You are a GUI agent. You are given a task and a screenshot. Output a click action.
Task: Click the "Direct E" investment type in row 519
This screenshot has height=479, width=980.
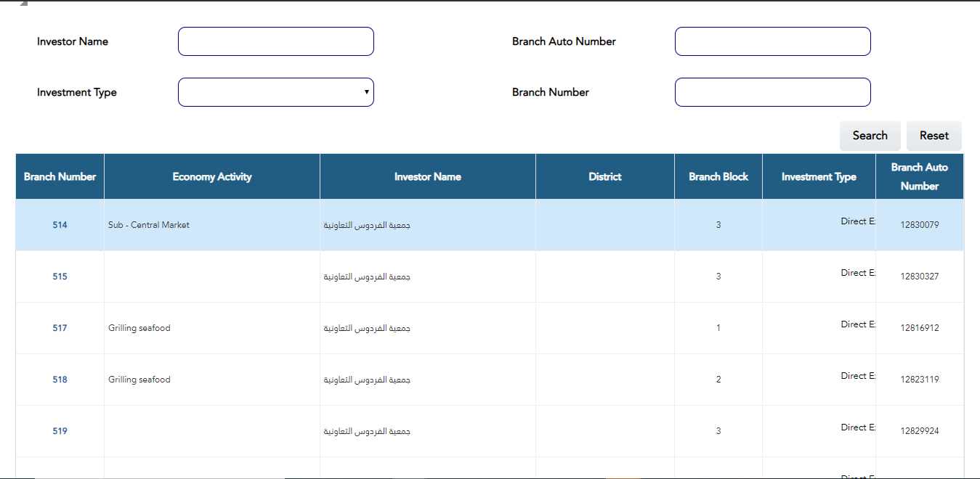(858, 427)
